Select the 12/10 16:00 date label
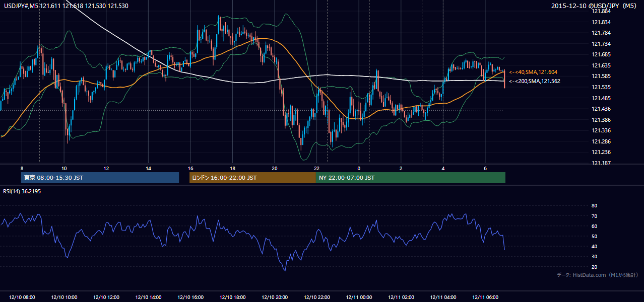The width and height of the screenshot is (644, 302). (x=190, y=297)
